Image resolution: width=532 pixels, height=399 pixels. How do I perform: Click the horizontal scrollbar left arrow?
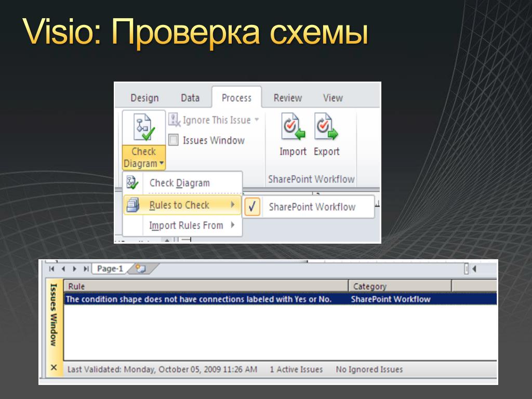[474, 269]
